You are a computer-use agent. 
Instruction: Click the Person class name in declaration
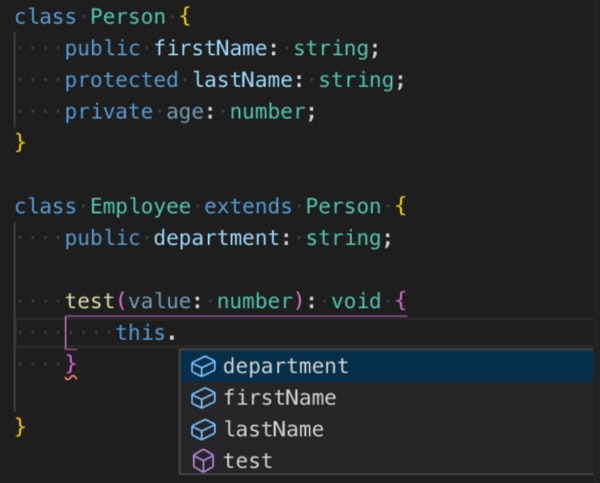[128, 17]
